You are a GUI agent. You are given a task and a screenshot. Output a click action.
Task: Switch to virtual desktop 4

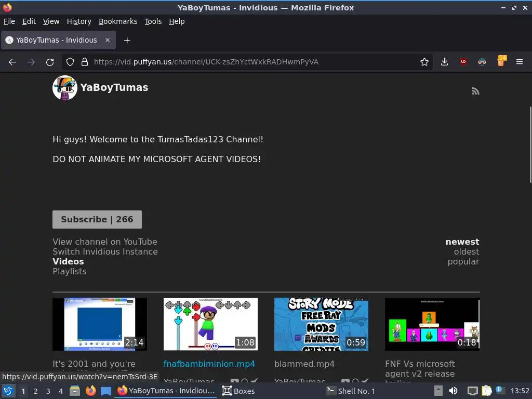61,391
